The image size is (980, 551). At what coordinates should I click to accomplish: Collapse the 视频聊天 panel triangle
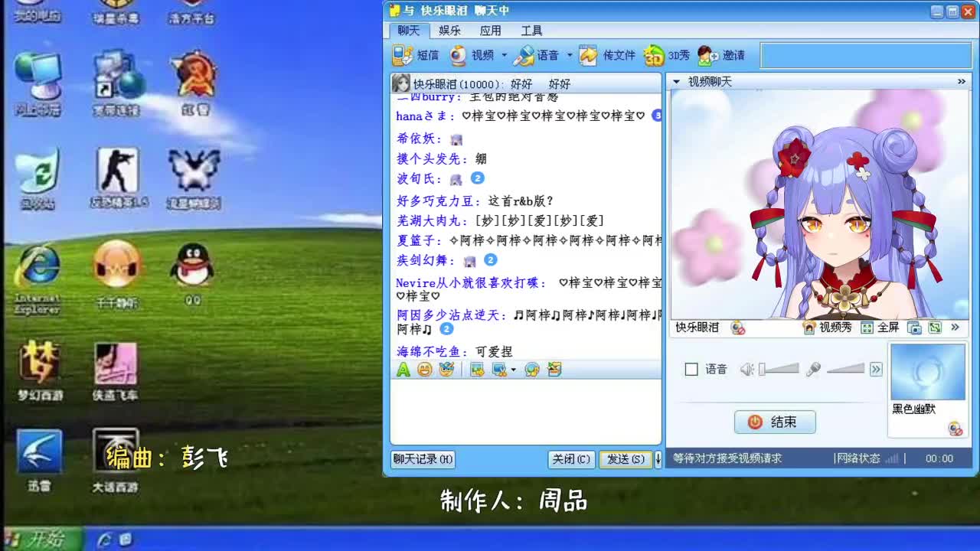click(x=676, y=81)
